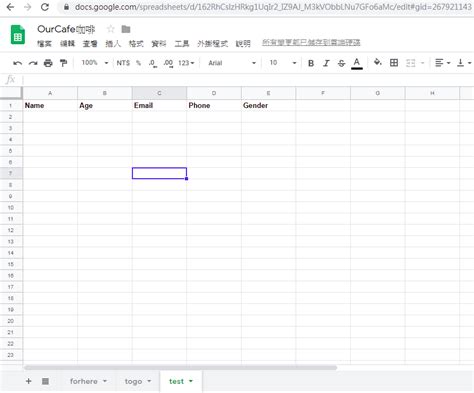The height and width of the screenshot is (393, 474).
Task: Click the redo icon
Action: click(33, 63)
